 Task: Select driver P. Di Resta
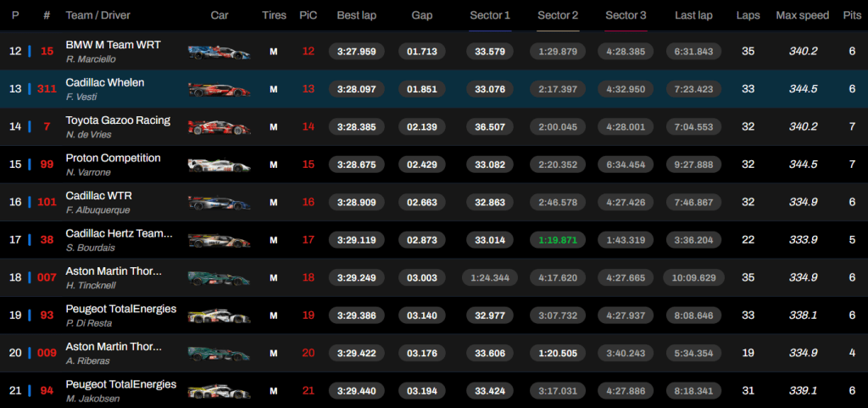[x=89, y=322]
